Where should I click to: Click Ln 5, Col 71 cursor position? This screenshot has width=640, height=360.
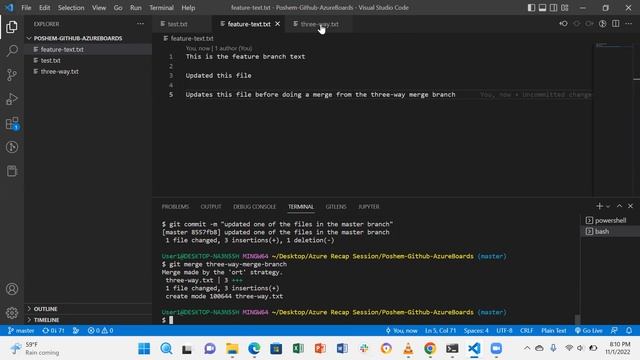pyautogui.click(x=440, y=331)
